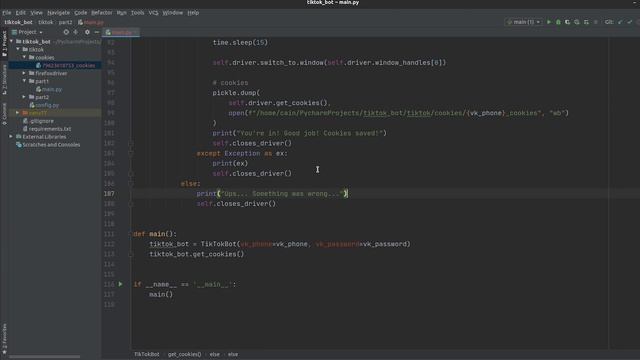Click the tiktok_bot.get_cookies() code line
This screenshot has height=360, width=640.
pyautogui.click(x=196, y=254)
